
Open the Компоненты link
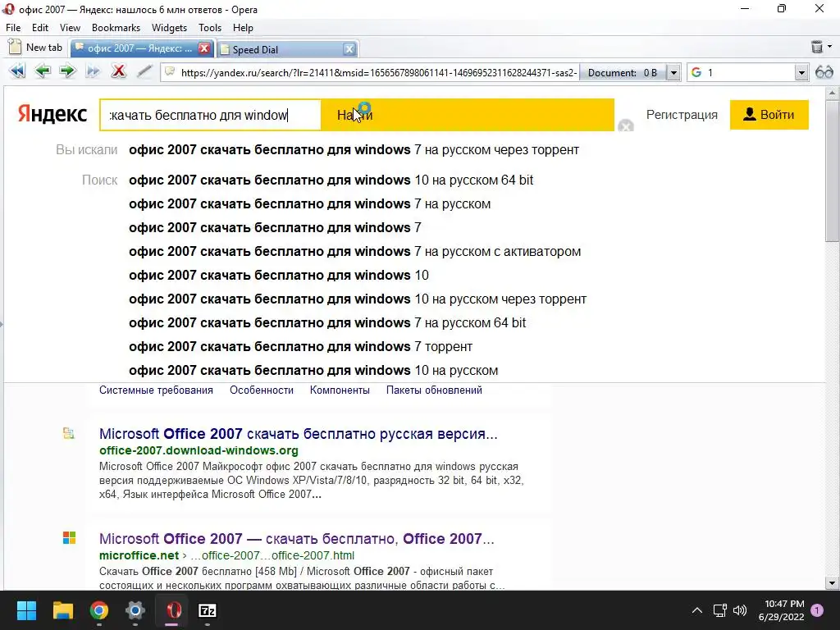coord(340,390)
